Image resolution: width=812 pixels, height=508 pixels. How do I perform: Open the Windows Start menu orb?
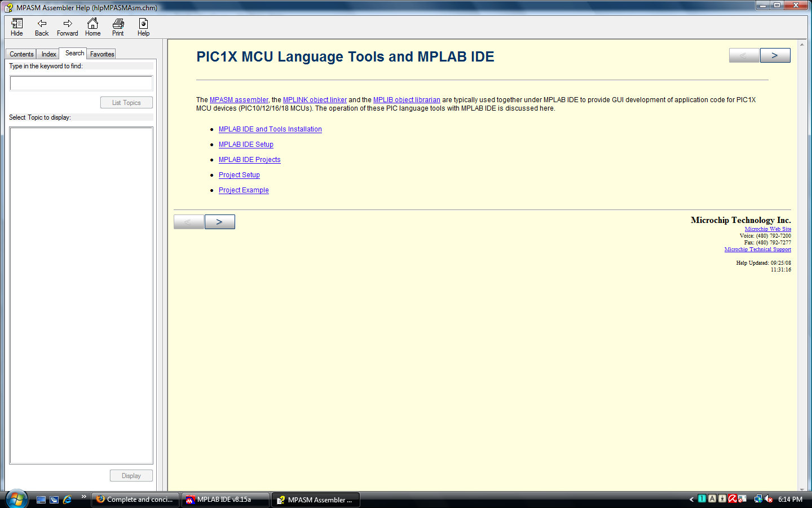pos(16,500)
